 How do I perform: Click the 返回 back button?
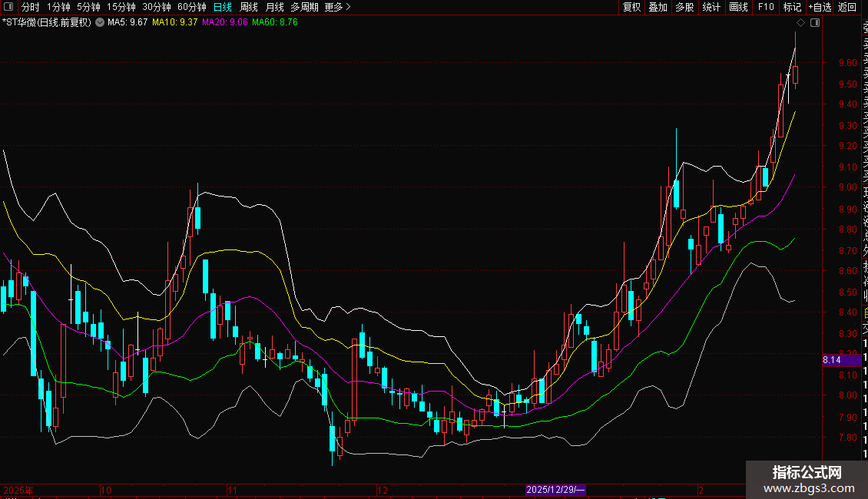(847, 7)
